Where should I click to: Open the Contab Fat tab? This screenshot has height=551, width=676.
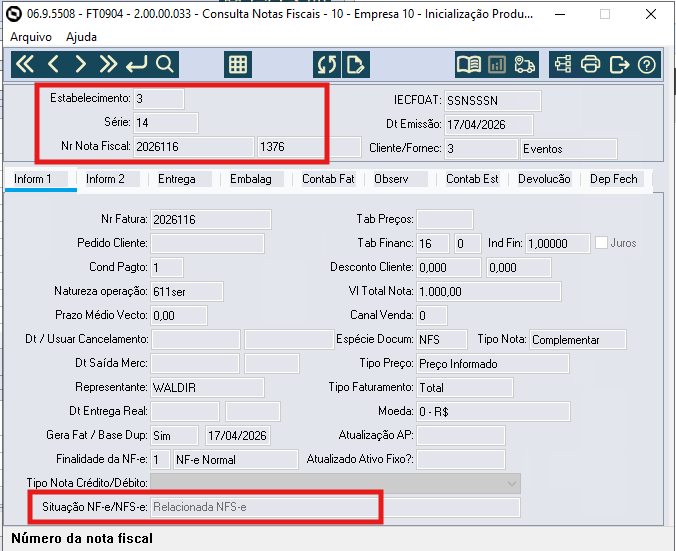click(328, 179)
